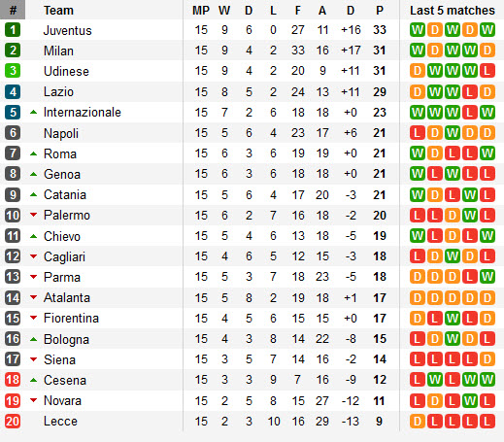Open the Fiorentina team page
504x442 pixels.
(71, 318)
